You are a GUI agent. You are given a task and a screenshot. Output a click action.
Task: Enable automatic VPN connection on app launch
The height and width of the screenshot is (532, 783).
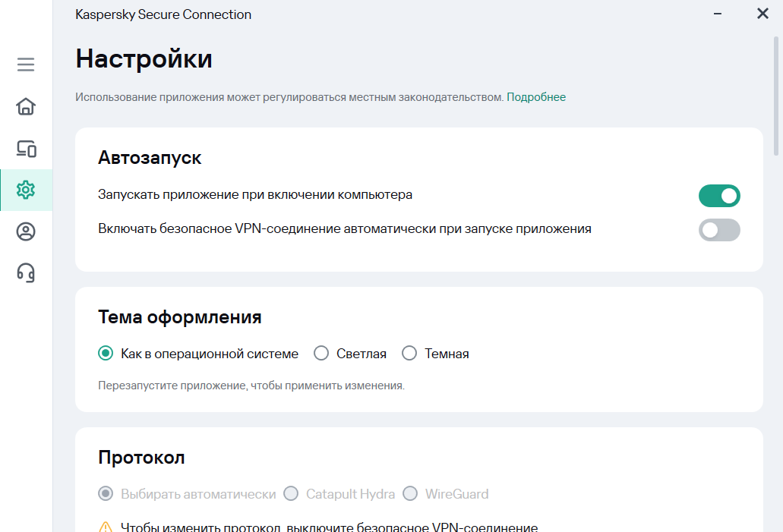tap(718, 230)
